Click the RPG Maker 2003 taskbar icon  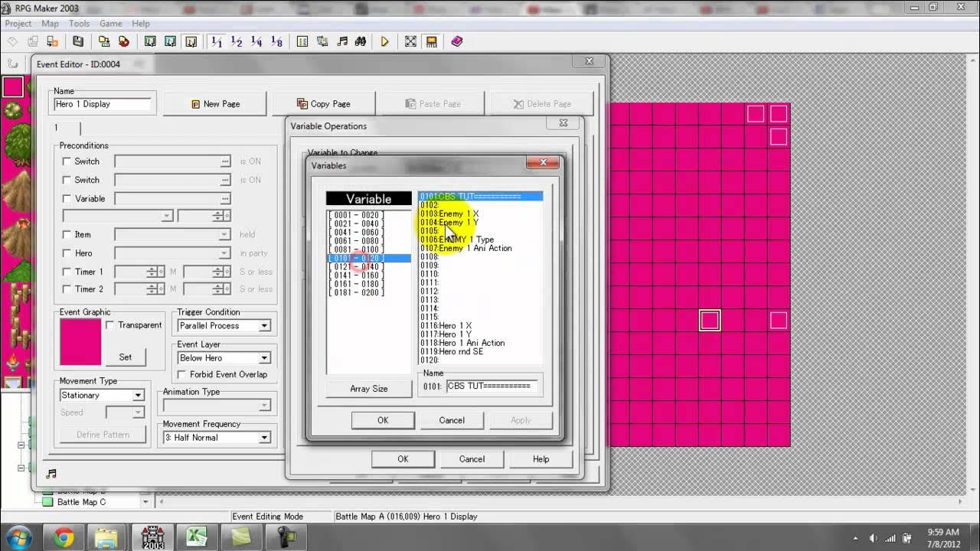pyautogui.click(x=153, y=538)
